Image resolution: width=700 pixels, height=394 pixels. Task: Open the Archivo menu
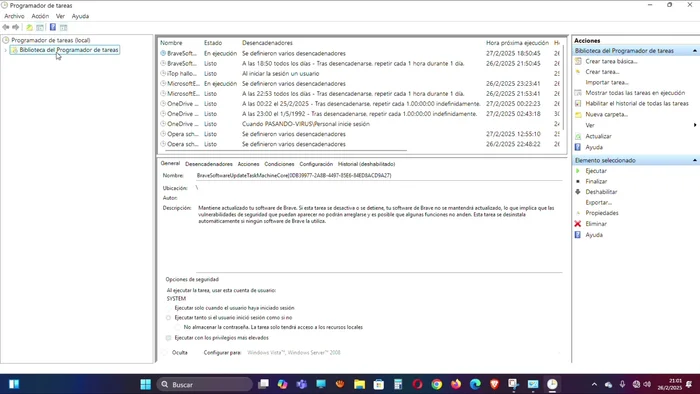point(14,16)
